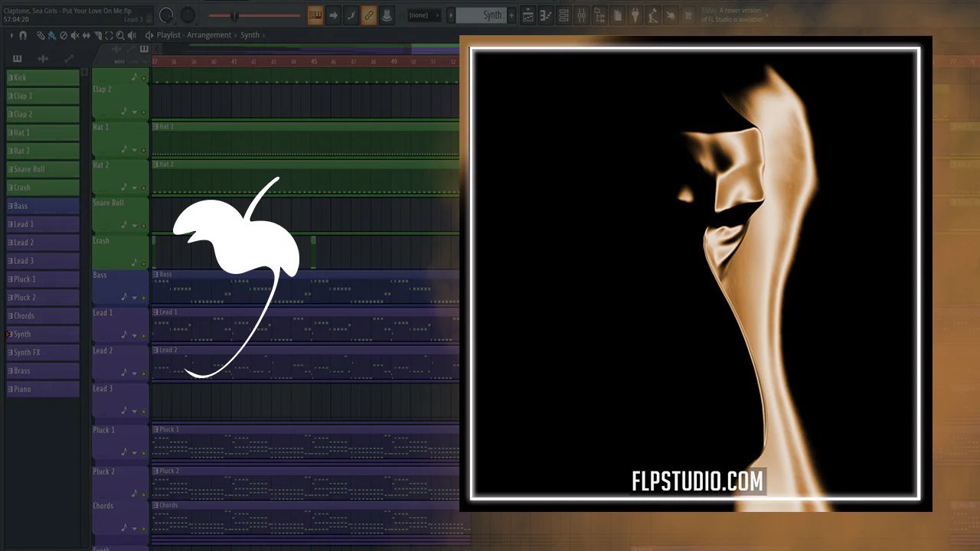Open the newer version of FL Studio notice
Screen dimensions: 980x551
(732, 15)
